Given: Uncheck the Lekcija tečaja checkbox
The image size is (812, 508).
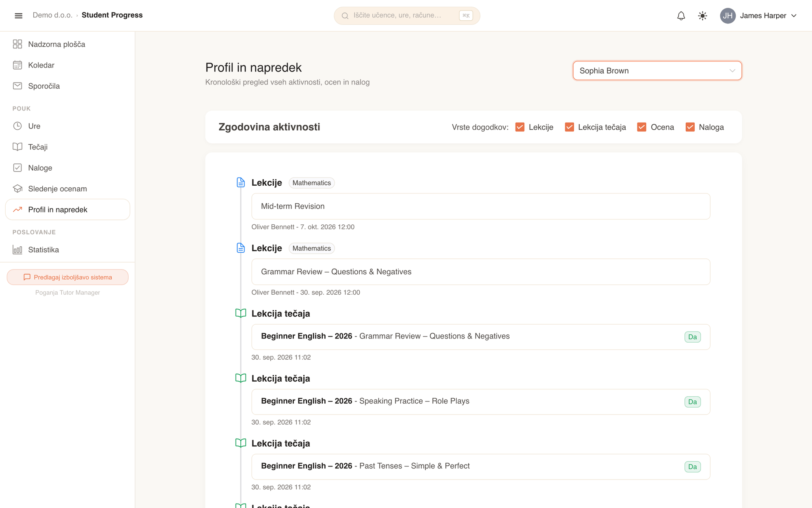Looking at the screenshot, I should click(x=569, y=127).
